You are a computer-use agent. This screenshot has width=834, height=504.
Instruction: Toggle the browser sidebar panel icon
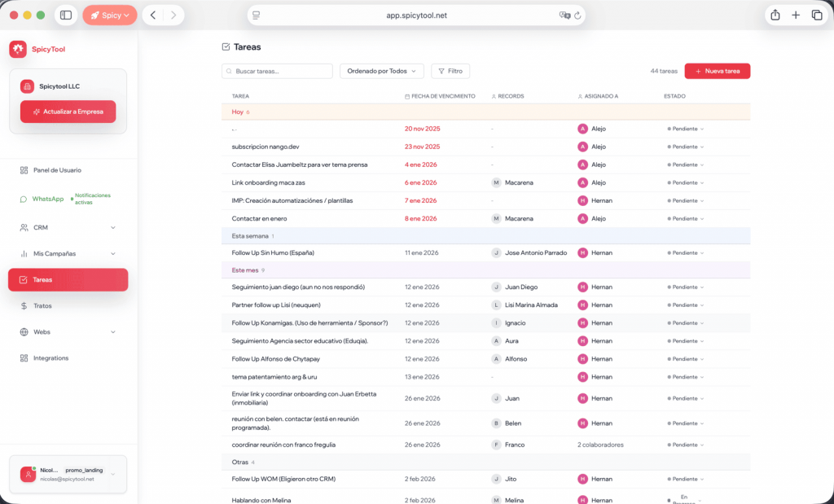point(66,15)
